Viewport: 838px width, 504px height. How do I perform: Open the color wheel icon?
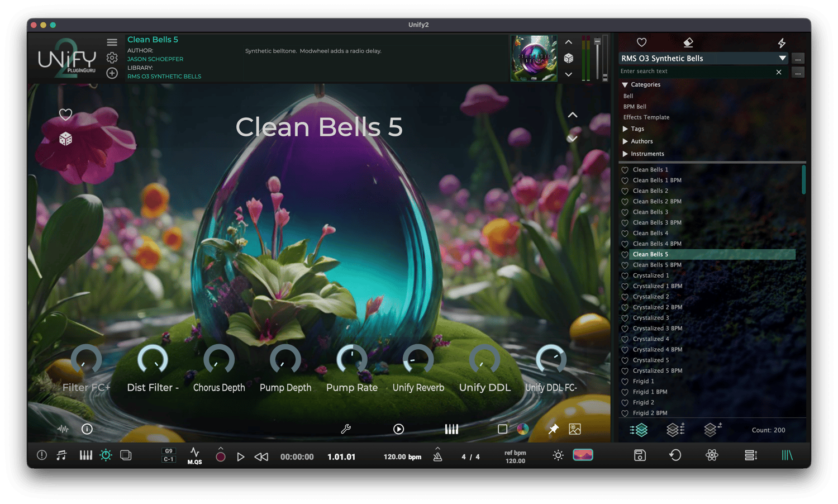click(523, 429)
